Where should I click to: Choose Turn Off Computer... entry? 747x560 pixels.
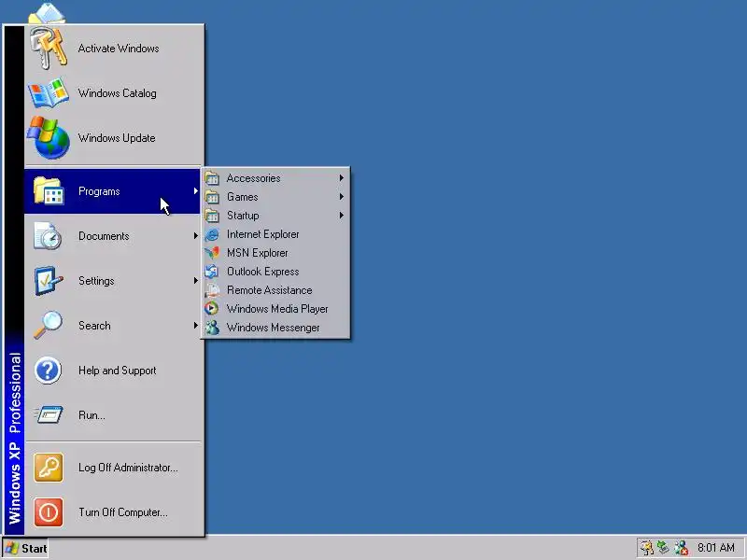113,511
